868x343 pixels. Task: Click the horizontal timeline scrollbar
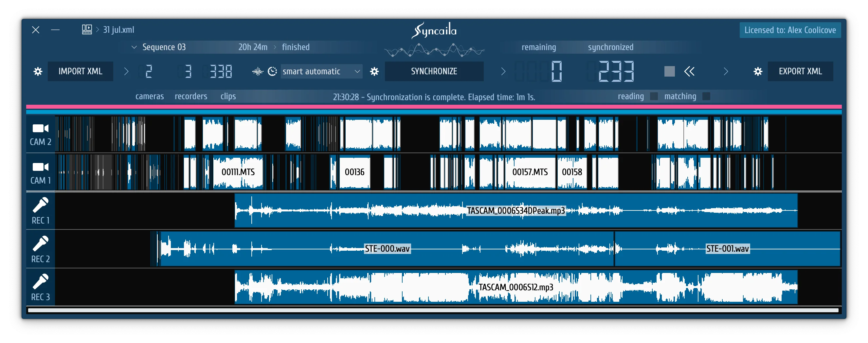pos(433,310)
